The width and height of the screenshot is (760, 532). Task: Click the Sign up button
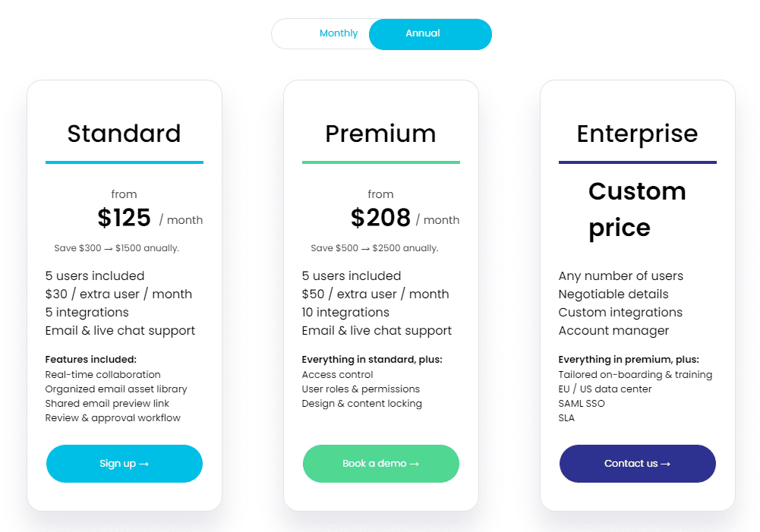[125, 464]
